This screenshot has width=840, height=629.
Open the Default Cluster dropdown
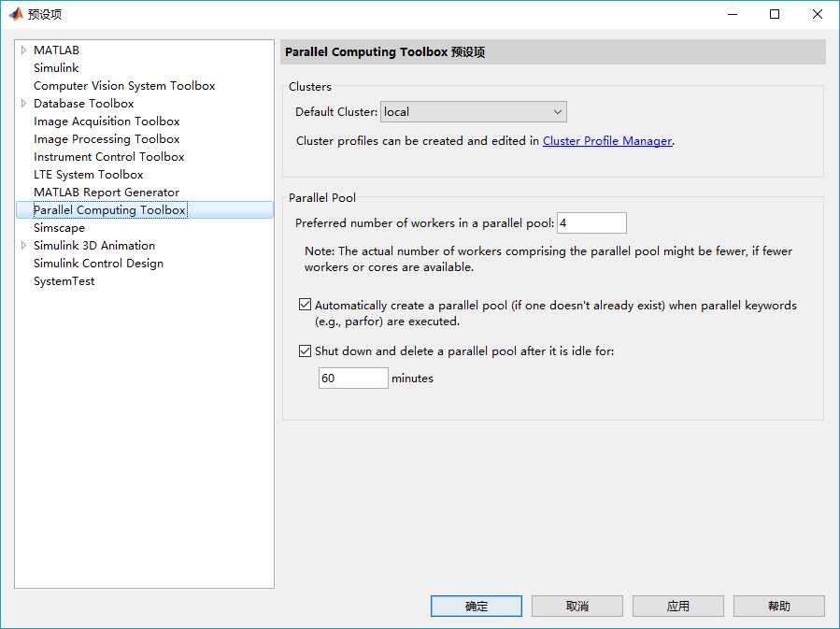[x=474, y=112]
